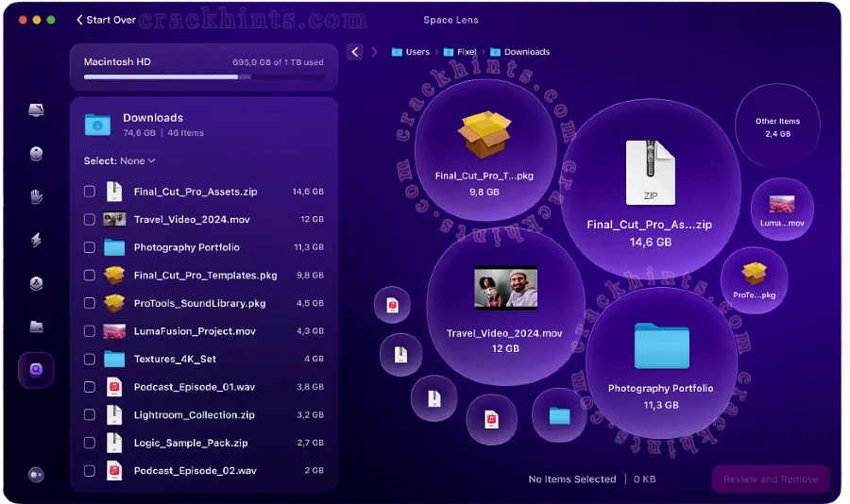Check the Logic_Sample_Pack.zip checkbox
Viewport: 850px width, 504px height.
point(90,443)
